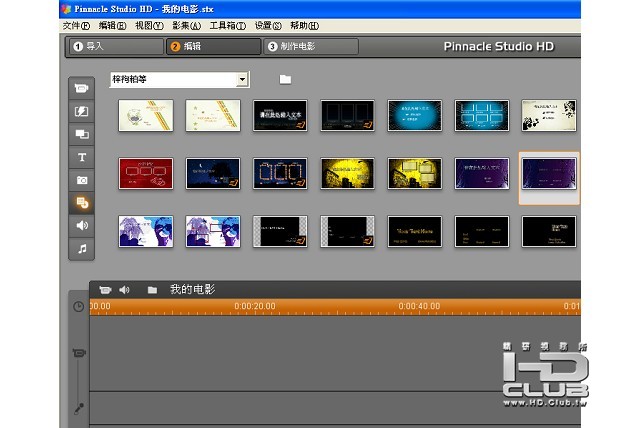
Task: Select the red template with three frames
Action: point(146,173)
